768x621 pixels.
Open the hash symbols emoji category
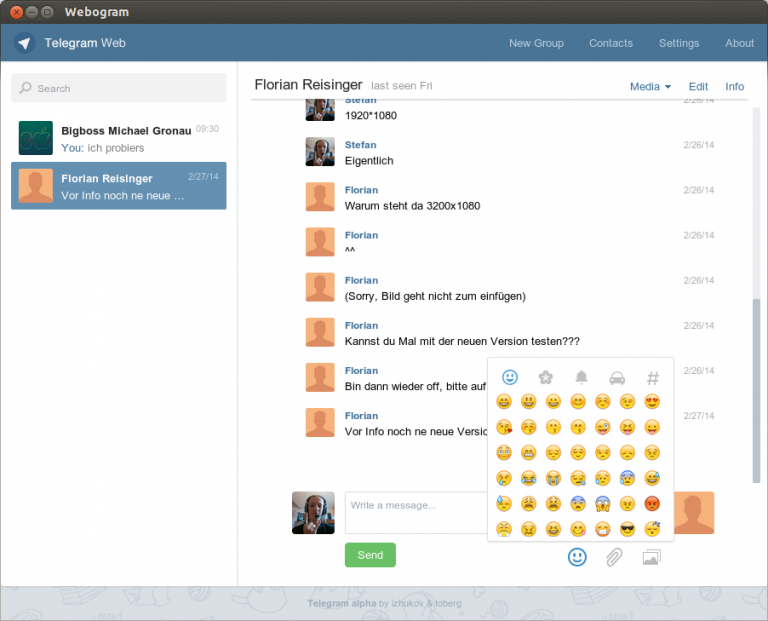[653, 378]
